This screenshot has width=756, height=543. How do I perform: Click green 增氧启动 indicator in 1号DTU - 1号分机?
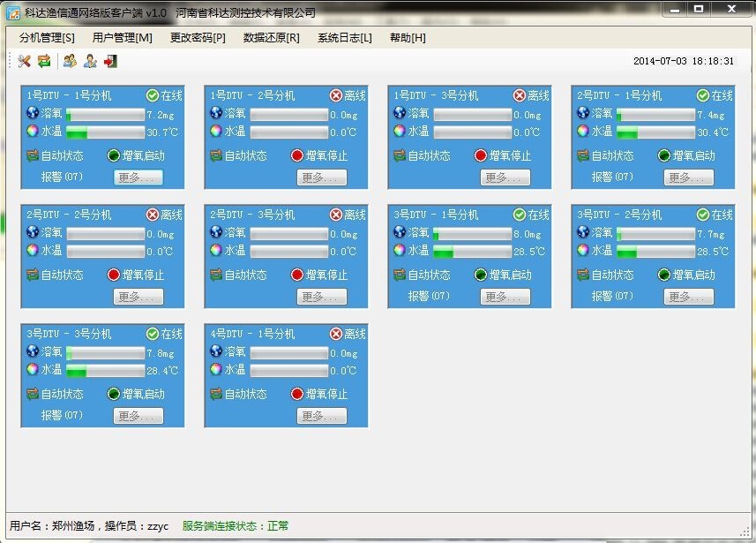click(113, 155)
